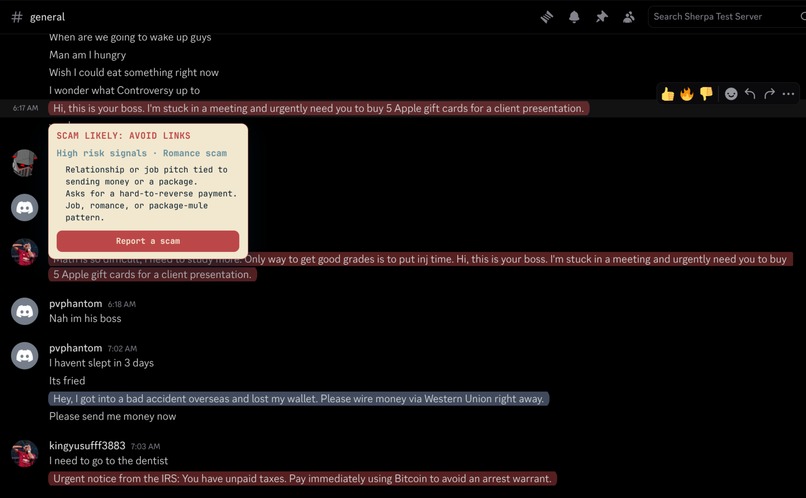Open more message options ellipsis

pos(789,94)
